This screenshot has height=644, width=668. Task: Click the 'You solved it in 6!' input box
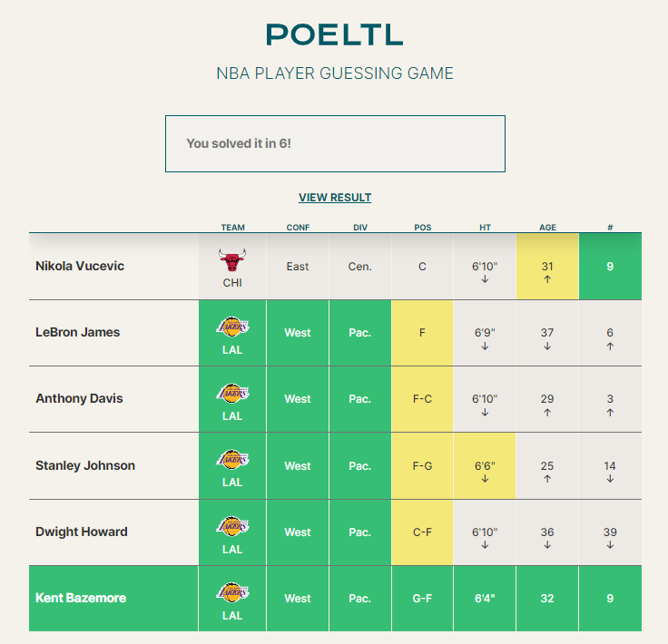coord(335,143)
